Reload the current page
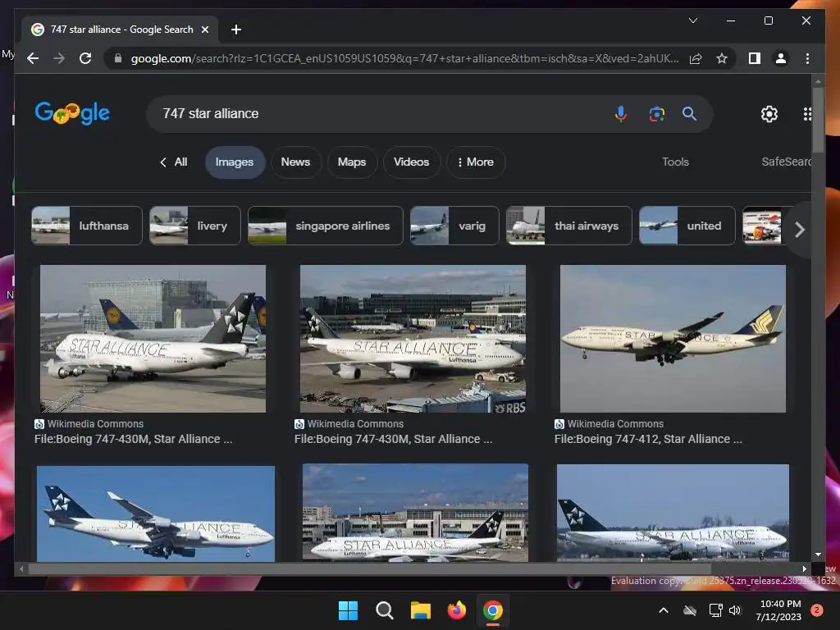The width and height of the screenshot is (840, 630). click(85, 58)
